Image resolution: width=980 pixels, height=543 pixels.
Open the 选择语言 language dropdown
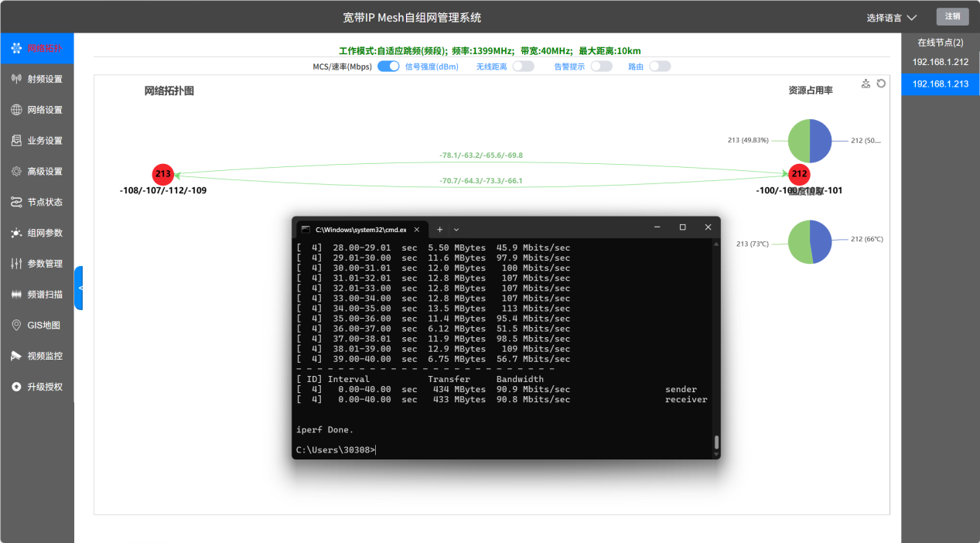point(892,17)
